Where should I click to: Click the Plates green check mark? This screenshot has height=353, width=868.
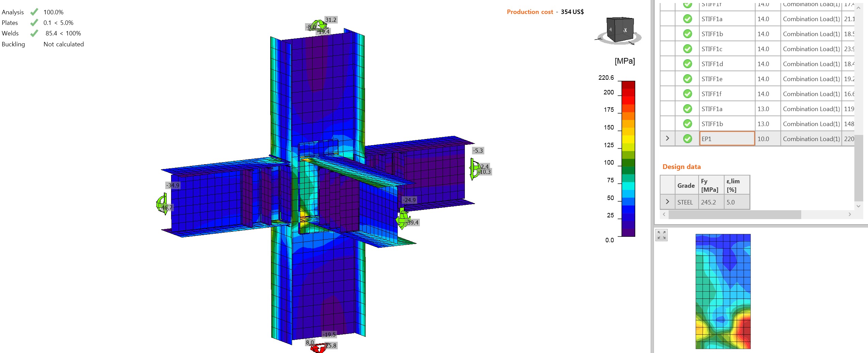coord(34,22)
